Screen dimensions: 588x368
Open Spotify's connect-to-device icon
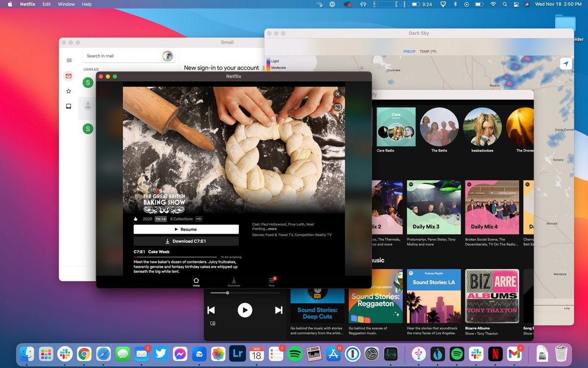[213, 323]
